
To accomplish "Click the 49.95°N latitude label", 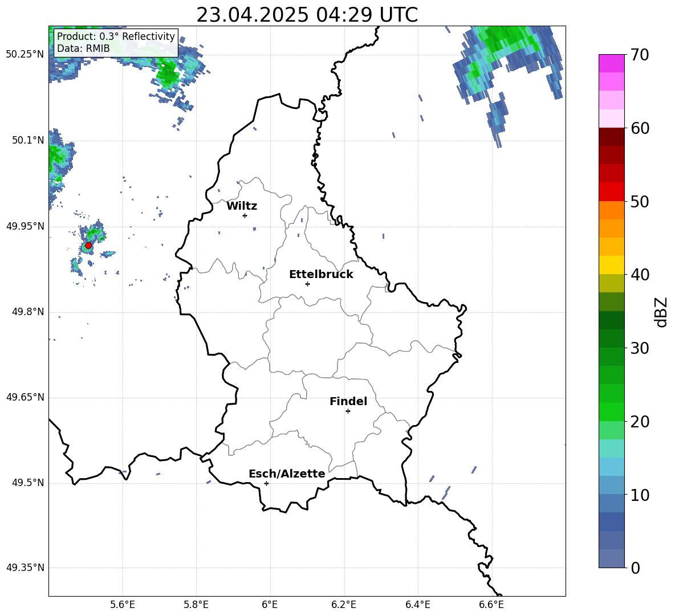I will [x=25, y=226].
